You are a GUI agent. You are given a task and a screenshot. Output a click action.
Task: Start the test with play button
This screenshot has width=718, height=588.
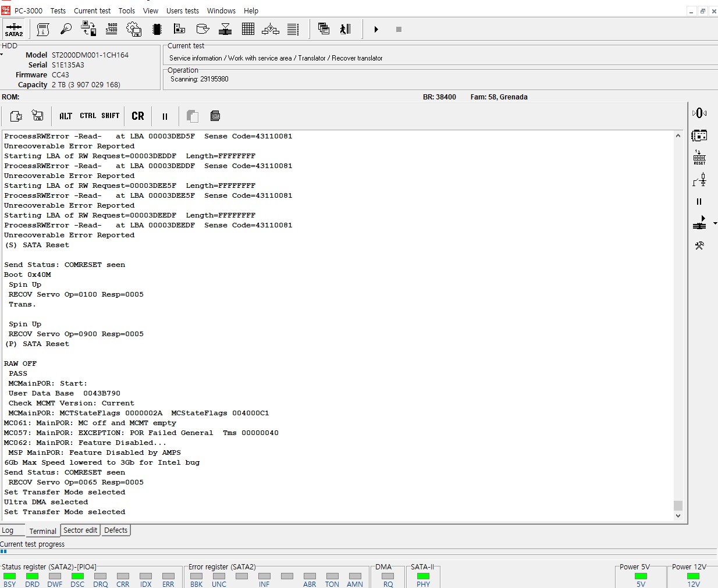[376, 29]
